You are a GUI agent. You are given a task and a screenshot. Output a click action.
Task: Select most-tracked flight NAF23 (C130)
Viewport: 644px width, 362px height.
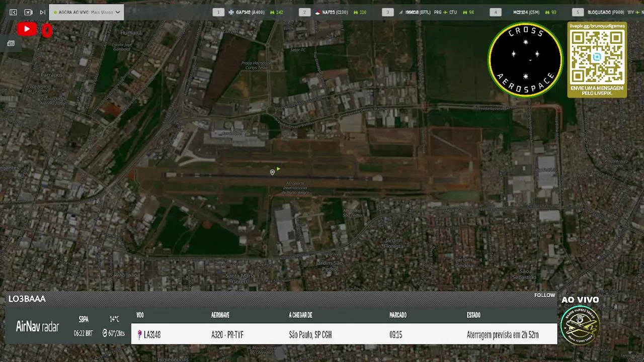pyautogui.click(x=336, y=12)
